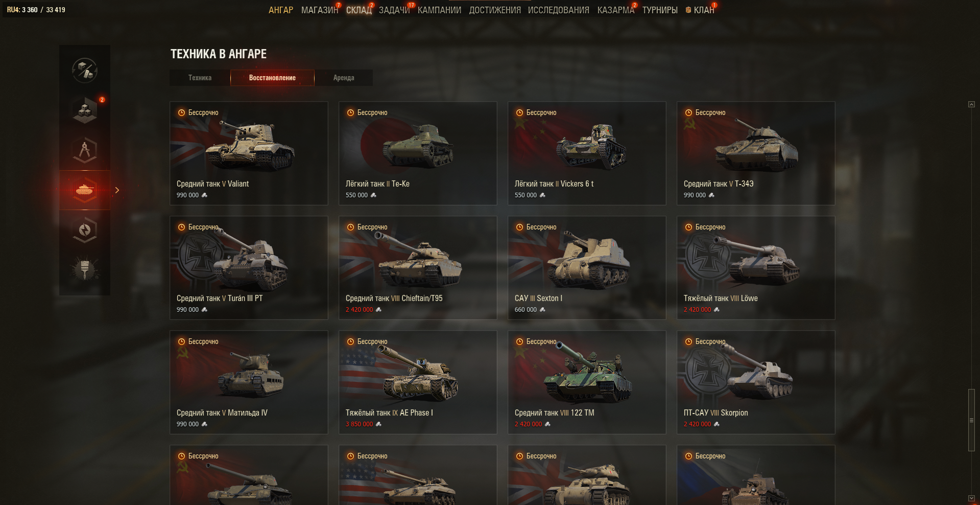Click the scrollbar up arrow
The image size is (980, 505).
tap(971, 104)
